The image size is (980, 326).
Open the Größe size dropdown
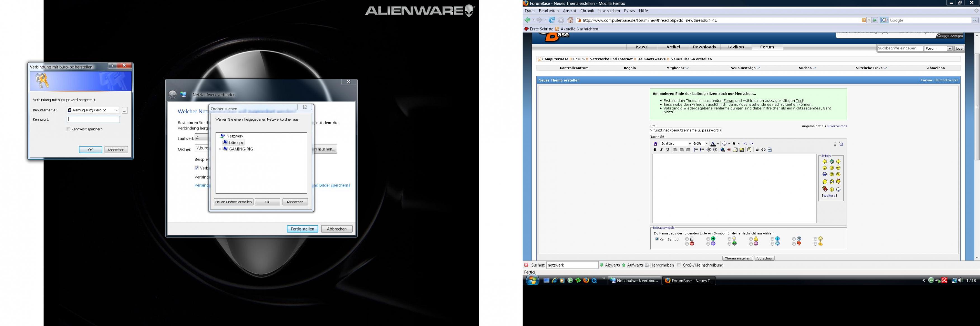(x=707, y=144)
